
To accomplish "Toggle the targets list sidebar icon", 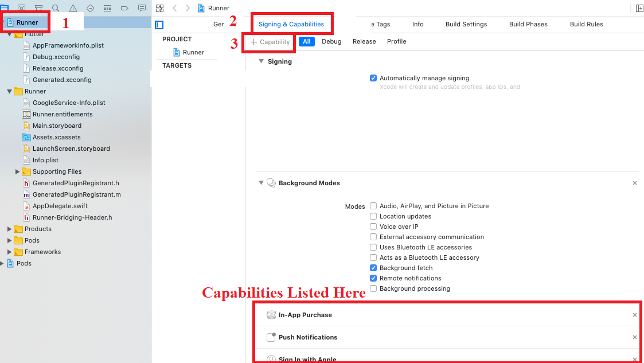I will (159, 25).
